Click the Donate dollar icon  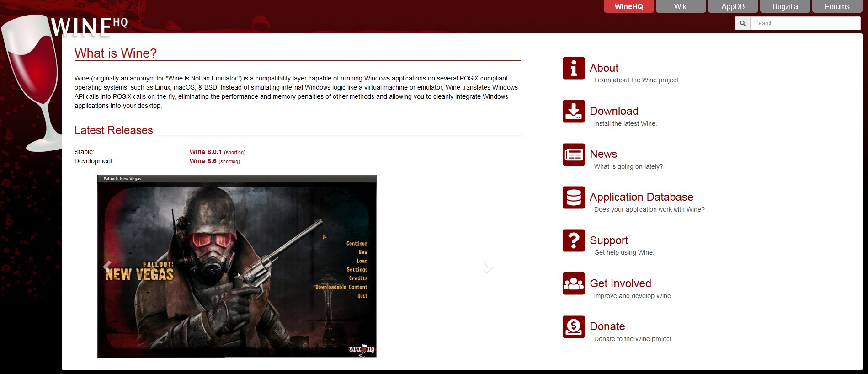[x=574, y=327]
